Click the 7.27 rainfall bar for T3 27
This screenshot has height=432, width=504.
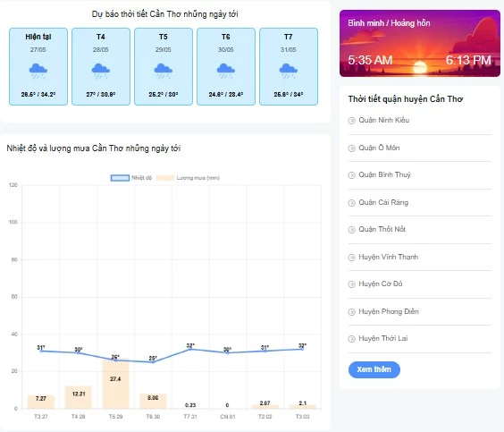tap(41, 402)
